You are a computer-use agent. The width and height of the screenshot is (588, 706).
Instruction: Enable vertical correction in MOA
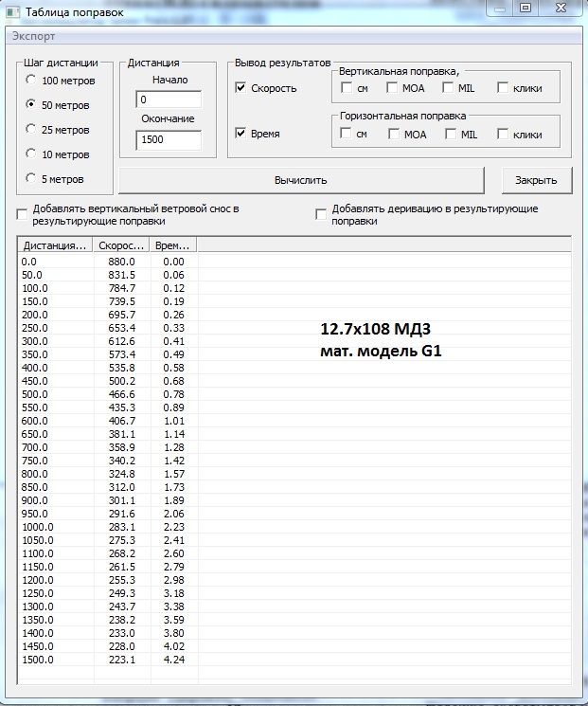click(x=392, y=87)
